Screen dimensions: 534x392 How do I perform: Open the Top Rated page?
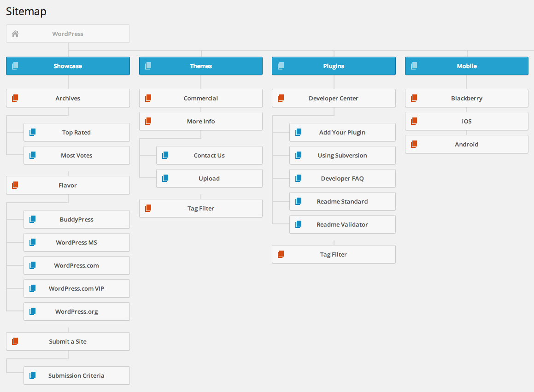coord(76,132)
